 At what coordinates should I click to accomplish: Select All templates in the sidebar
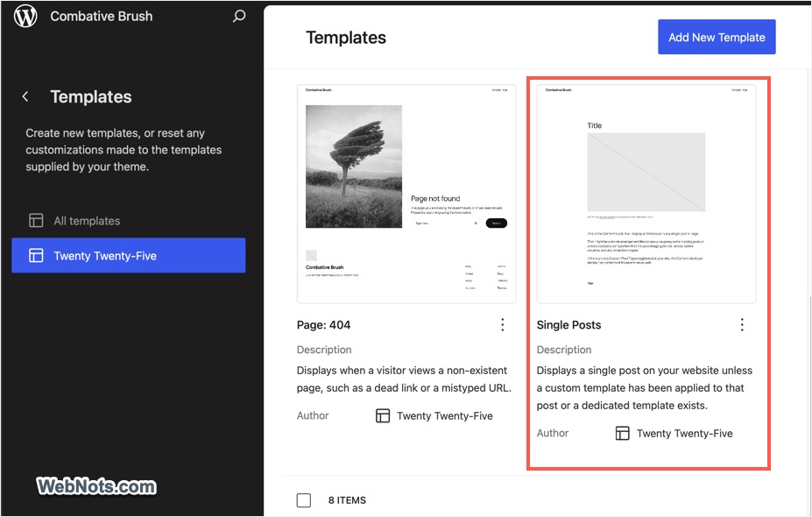[129, 221]
